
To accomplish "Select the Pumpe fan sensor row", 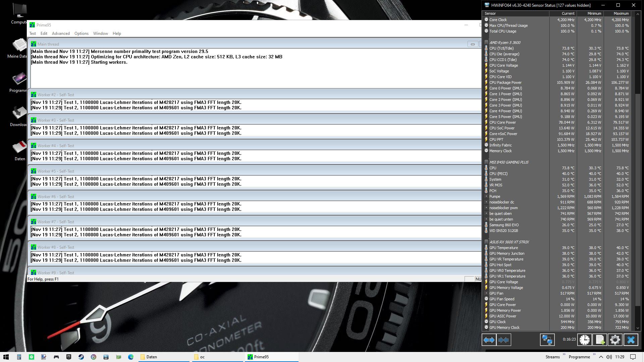I will (x=557, y=196).
